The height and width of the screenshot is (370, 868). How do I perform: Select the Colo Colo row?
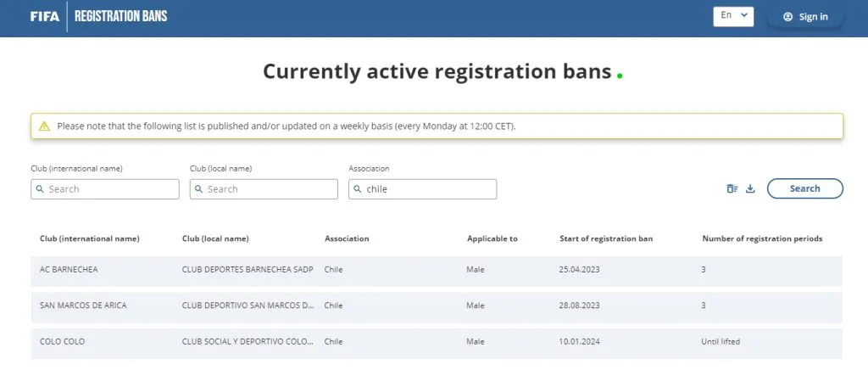(436, 342)
